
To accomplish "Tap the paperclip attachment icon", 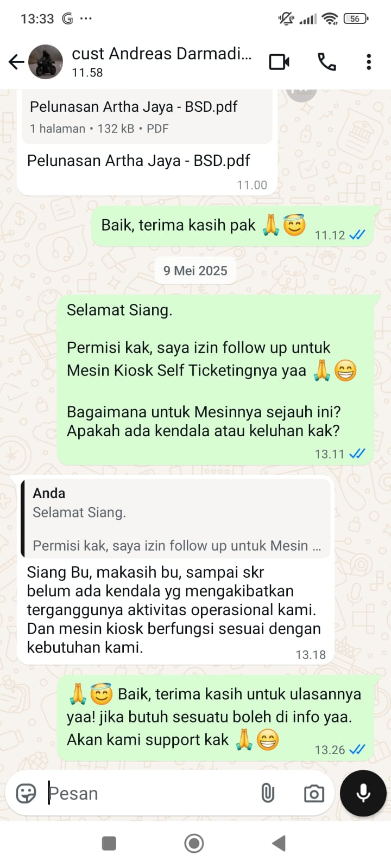I will 268,793.
